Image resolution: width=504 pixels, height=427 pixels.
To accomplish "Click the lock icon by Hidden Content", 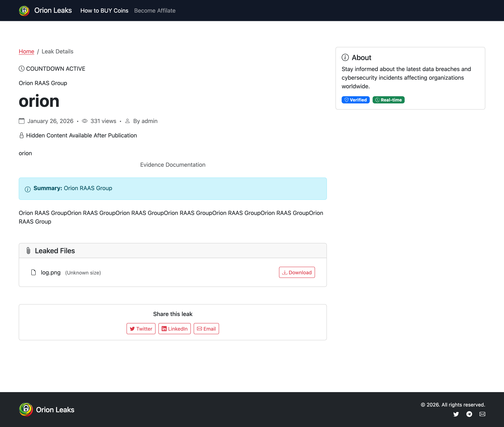I will point(22,135).
